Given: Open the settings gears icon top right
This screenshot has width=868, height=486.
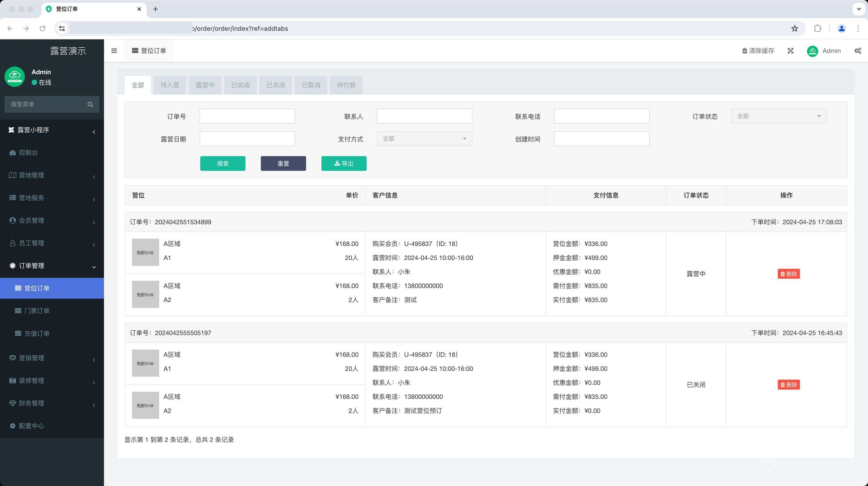Looking at the screenshot, I should point(857,51).
